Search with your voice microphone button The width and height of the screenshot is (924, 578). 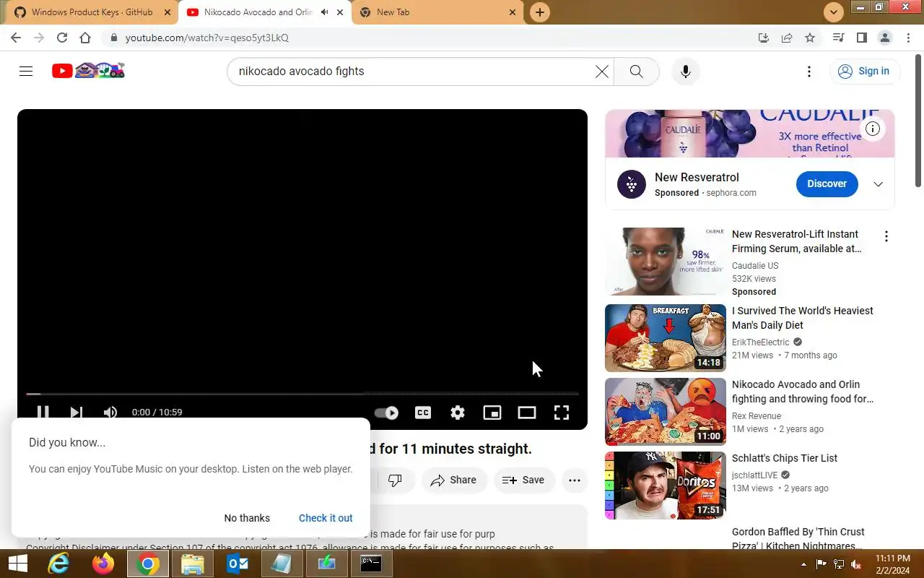click(x=686, y=71)
